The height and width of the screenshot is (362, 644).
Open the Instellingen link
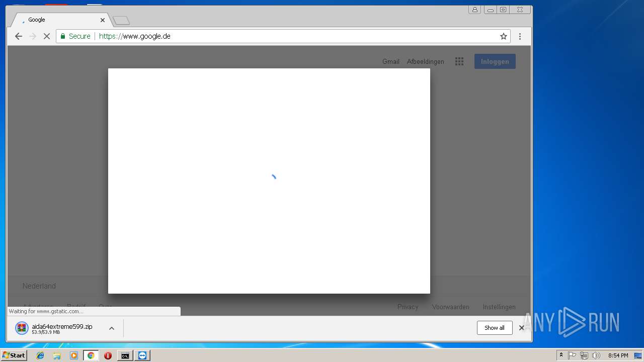pos(499,307)
